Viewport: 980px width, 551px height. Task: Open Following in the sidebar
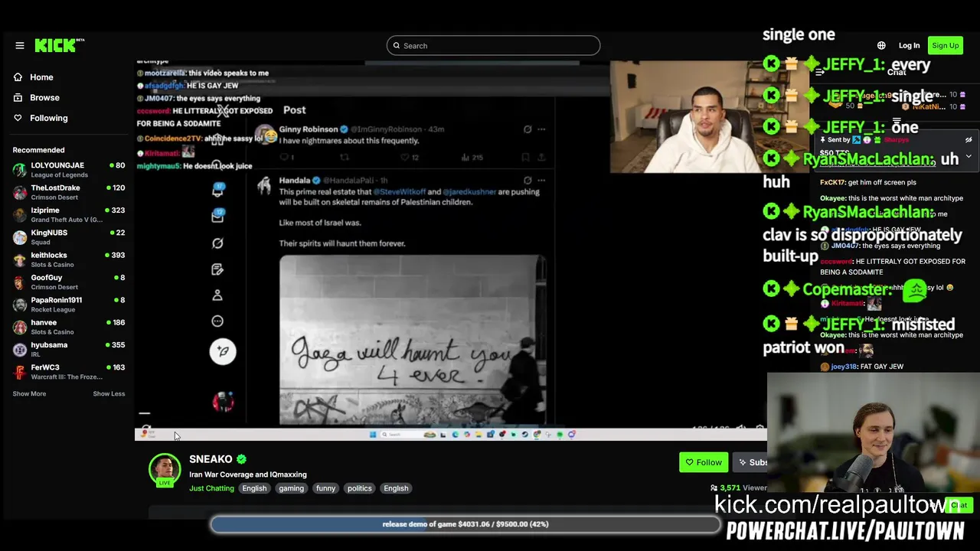[x=67, y=118]
